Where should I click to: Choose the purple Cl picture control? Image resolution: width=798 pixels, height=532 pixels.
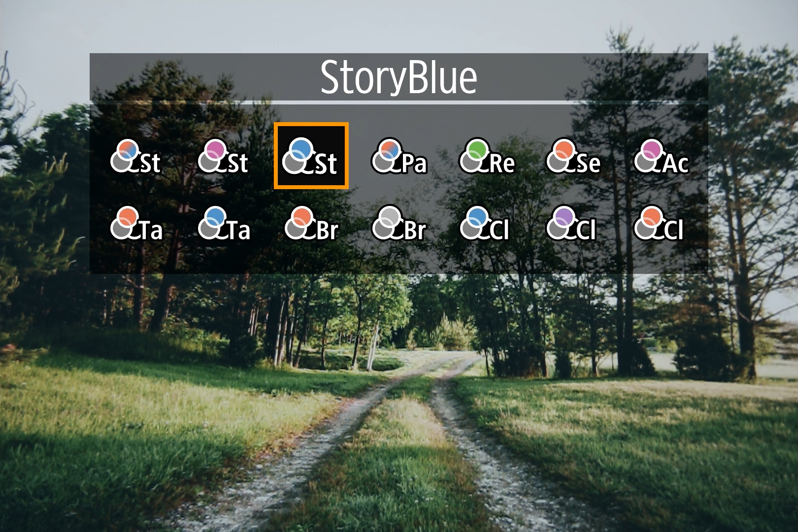pyautogui.click(x=572, y=224)
